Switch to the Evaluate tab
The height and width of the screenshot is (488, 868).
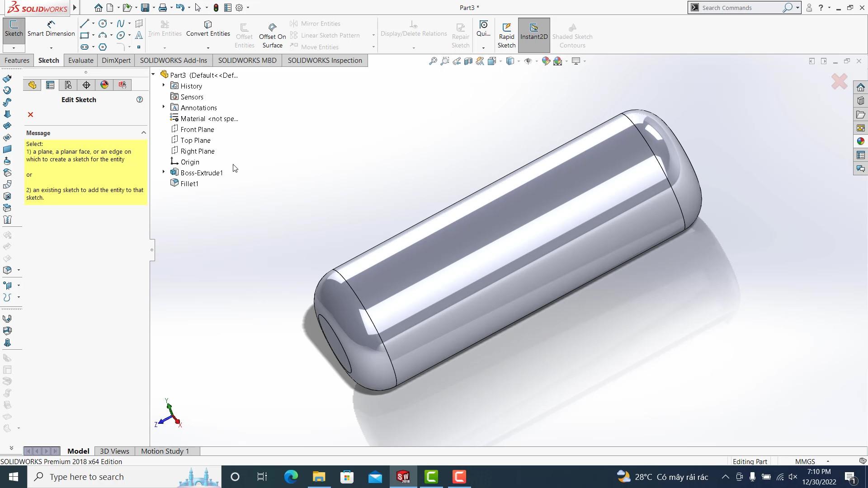pyautogui.click(x=80, y=61)
